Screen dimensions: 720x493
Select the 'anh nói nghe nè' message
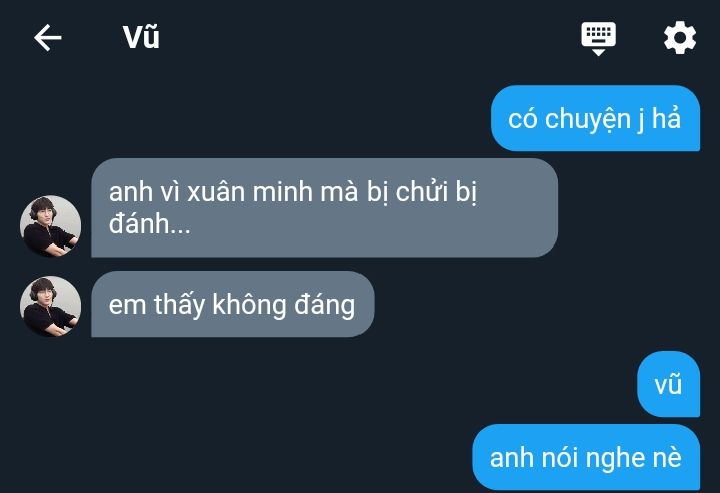tap(586, 457)
